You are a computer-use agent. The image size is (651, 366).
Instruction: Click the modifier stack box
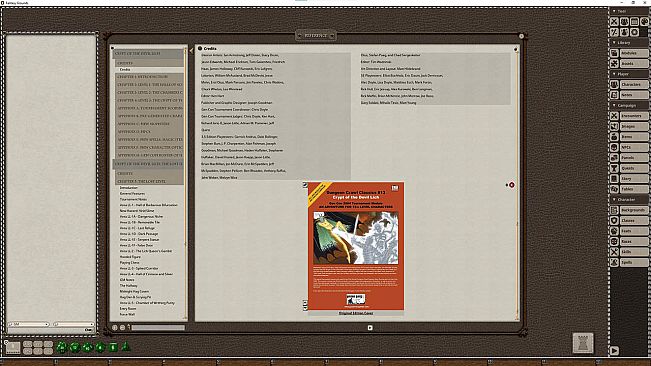click(x=13, y=347)
